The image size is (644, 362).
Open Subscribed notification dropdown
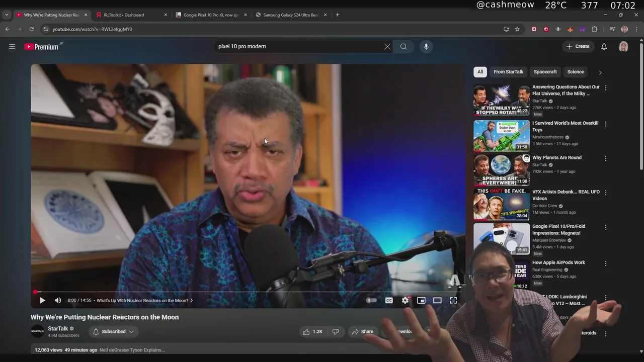tap(113, 331)
